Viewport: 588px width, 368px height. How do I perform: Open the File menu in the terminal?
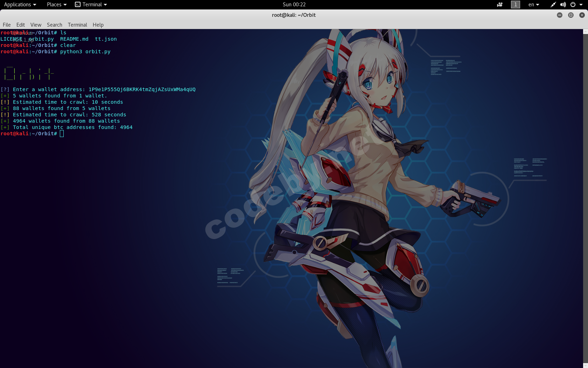pyautogui.click(x=7, y=25)
